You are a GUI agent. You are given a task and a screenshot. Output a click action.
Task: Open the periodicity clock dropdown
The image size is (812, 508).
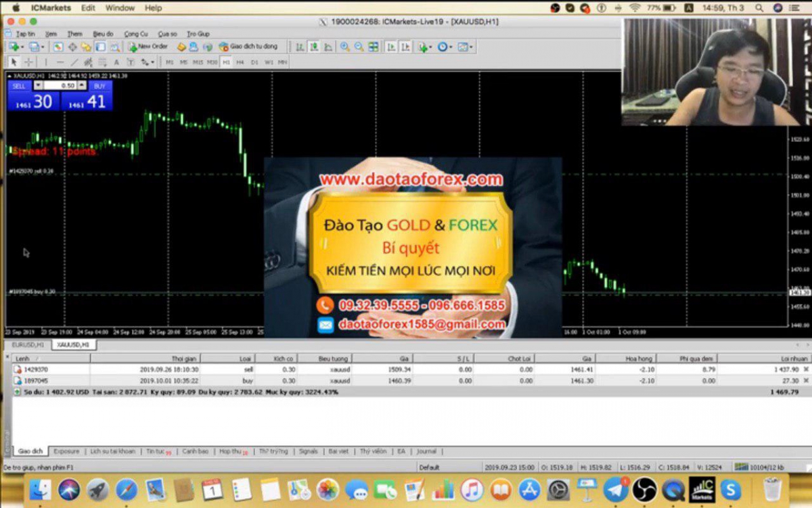[445, 47]
